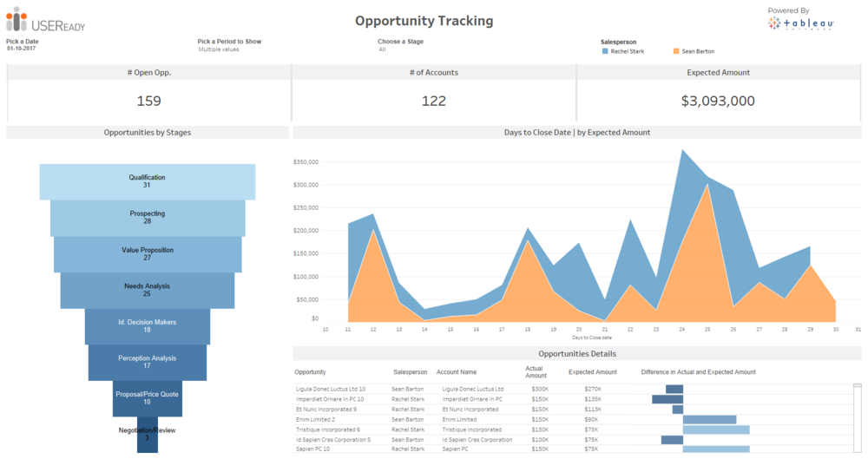868x459 pixels.
Task: Open the Pick a Date filter
Action: pyautogui.click(x=22, y=49)
